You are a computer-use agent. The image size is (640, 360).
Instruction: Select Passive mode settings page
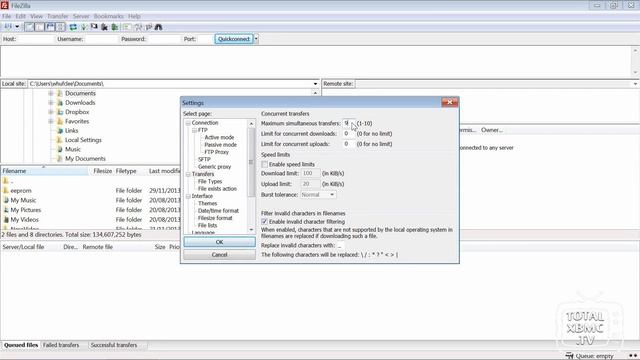220,145
